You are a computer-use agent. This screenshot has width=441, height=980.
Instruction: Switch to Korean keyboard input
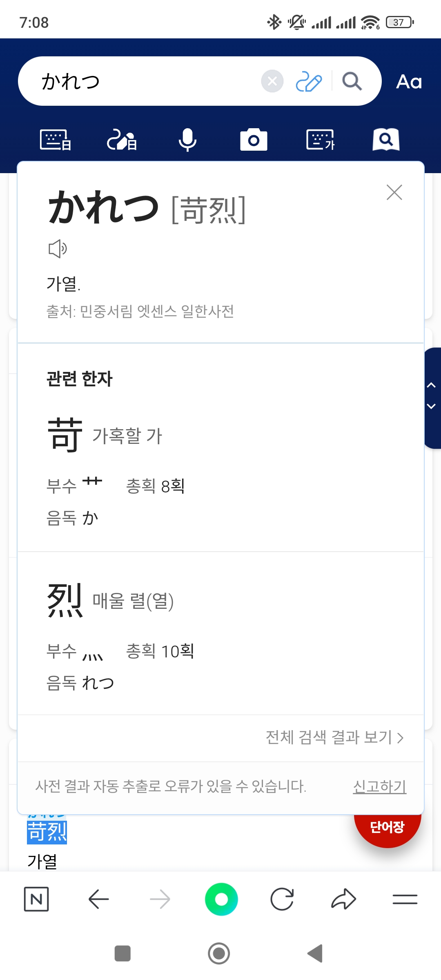[320, 140]
